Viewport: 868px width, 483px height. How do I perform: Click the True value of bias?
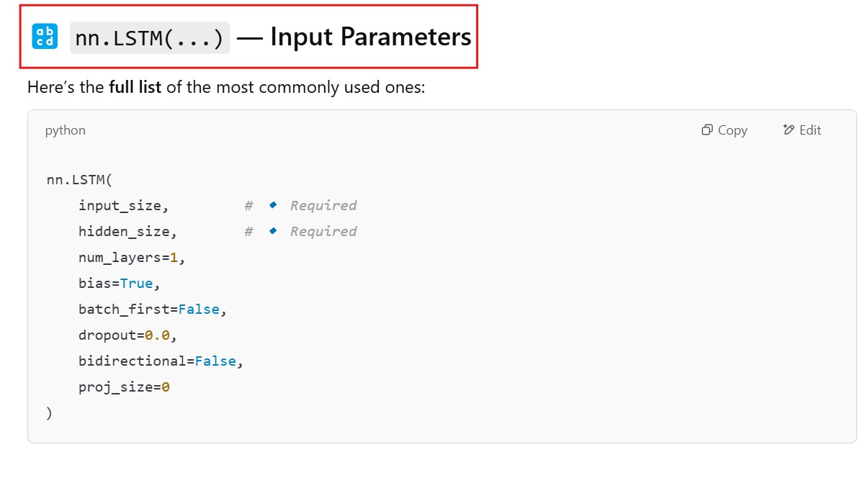pyautogui.click(x=136, y=284)
